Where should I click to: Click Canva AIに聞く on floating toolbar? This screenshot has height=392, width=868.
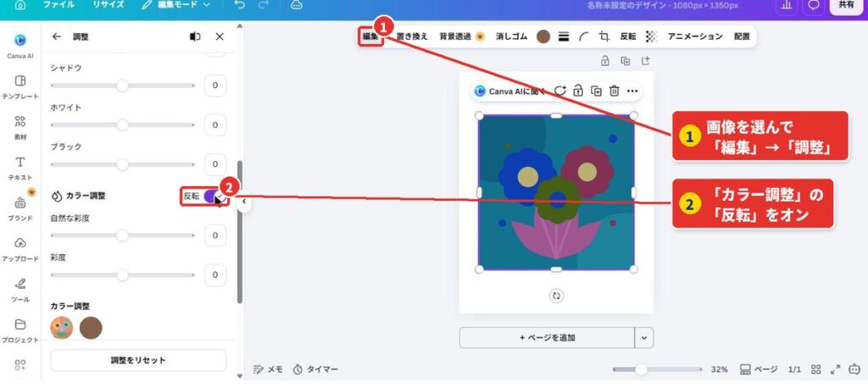[509, 91]
